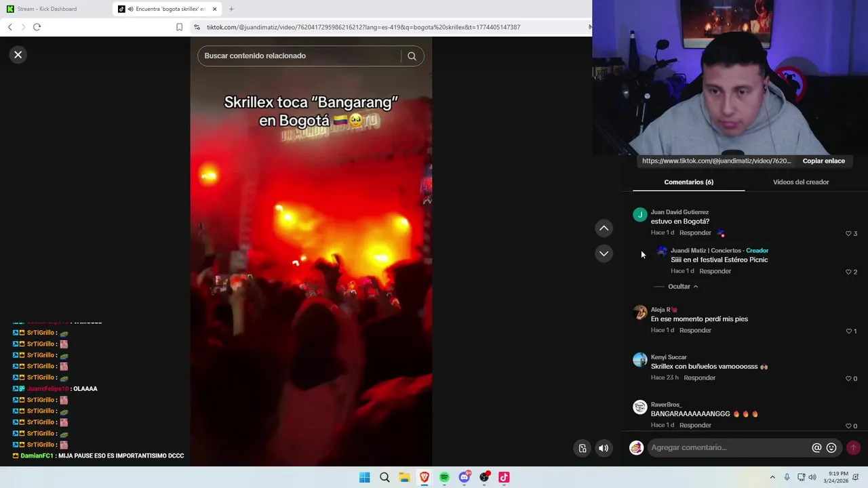The height and width of the screenshot is (488, 868).
Task: Click own profile avatar beside comment box
Action: pyautogui.click(x=636, y=448)
